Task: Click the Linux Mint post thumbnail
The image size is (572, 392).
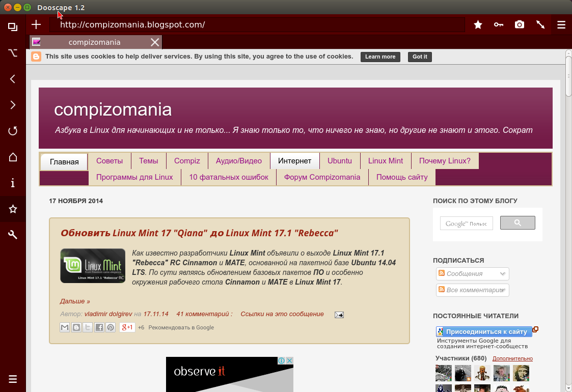Action: [x=93, y=266]
